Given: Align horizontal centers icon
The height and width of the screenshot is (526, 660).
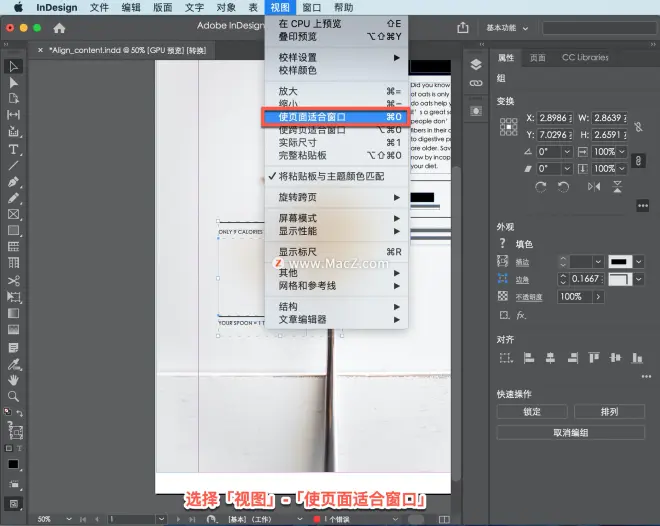Looking at the screenshot, I should [550, 358].
